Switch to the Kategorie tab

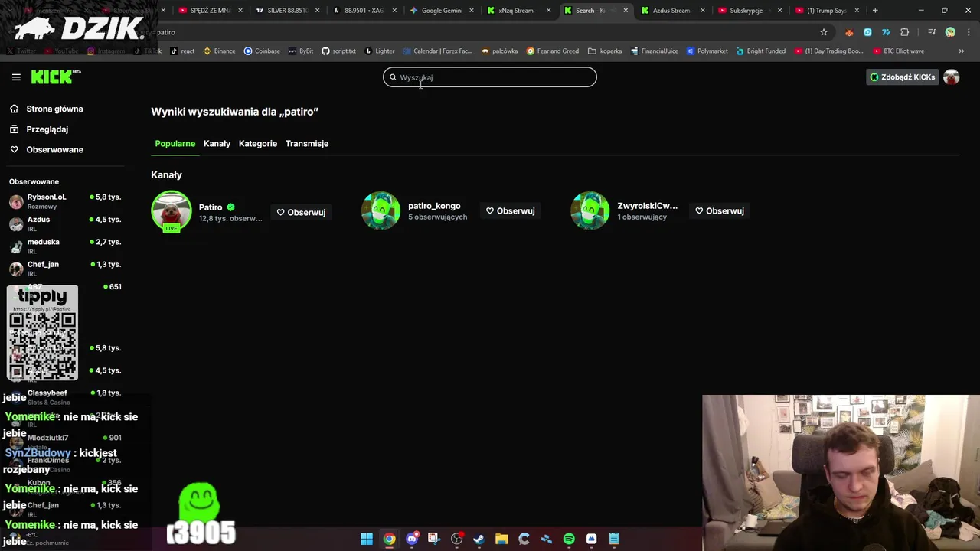tap(258, 143)
